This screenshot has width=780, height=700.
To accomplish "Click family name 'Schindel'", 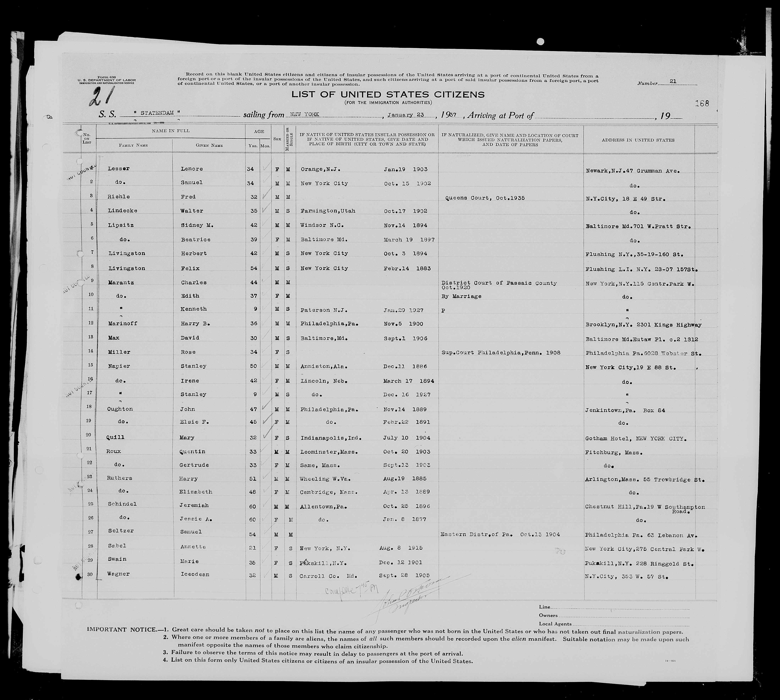I will [x=122, y=504].
